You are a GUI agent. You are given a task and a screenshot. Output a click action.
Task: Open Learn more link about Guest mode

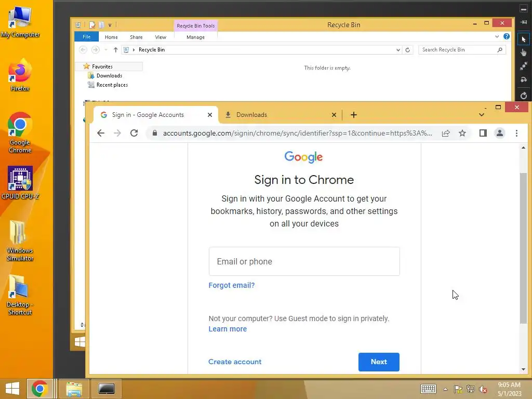[228, 329]
